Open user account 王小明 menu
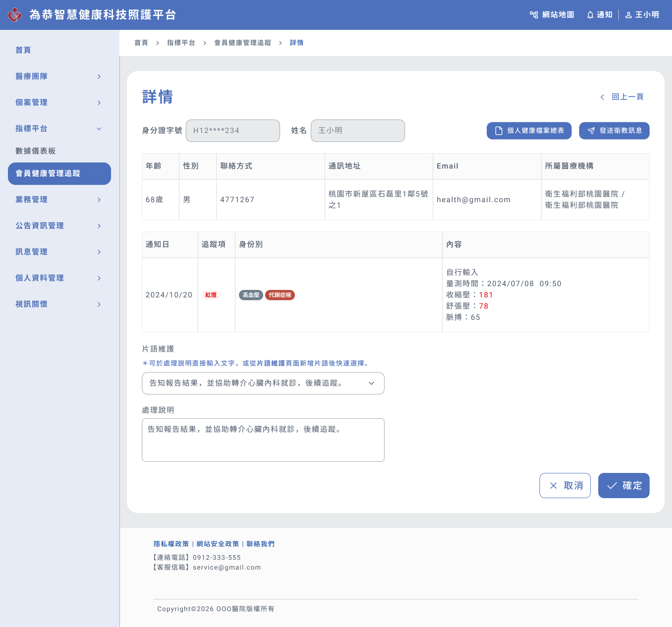This screenshot has height=627, width=672. point(642,15)
